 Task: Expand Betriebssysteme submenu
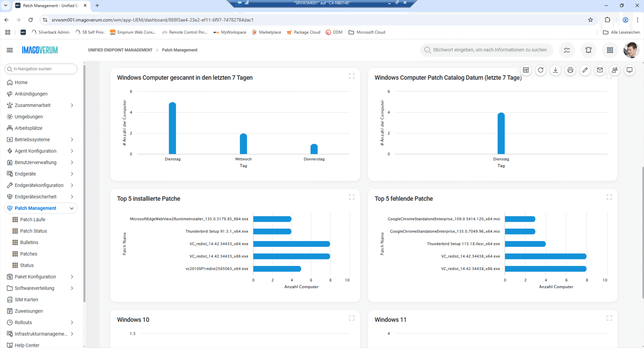pyautogui.click(x=72, y=140)
